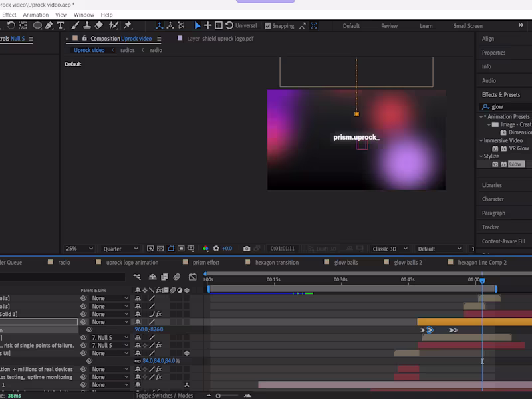Image resolution: width=532 pixels, height=399 pixels.
Task: Open the Default view dropdown in viewer
Action: pos(439,249)
